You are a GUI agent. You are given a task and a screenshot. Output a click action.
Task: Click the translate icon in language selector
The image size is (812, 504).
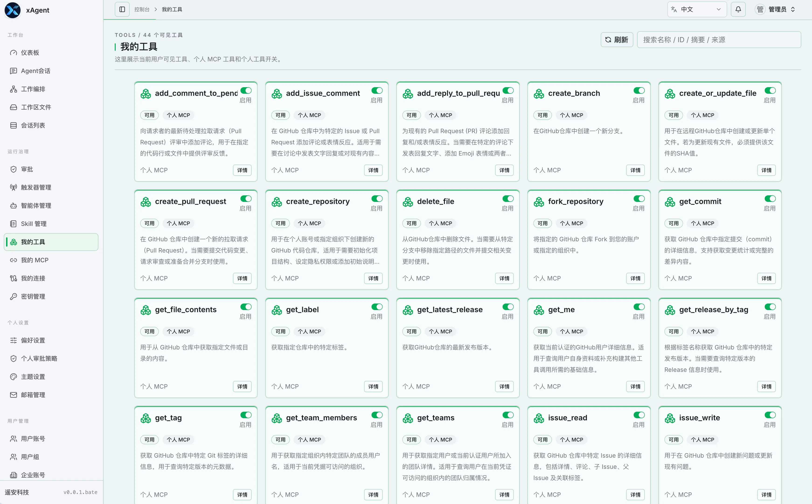click(x=674, y=9)
